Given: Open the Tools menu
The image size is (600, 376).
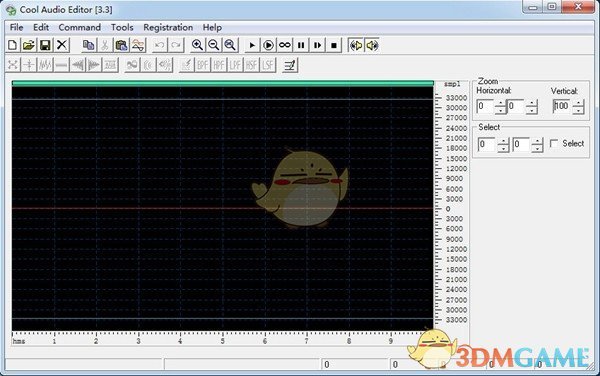Looking at the screenshot, I should coord(122,28).
